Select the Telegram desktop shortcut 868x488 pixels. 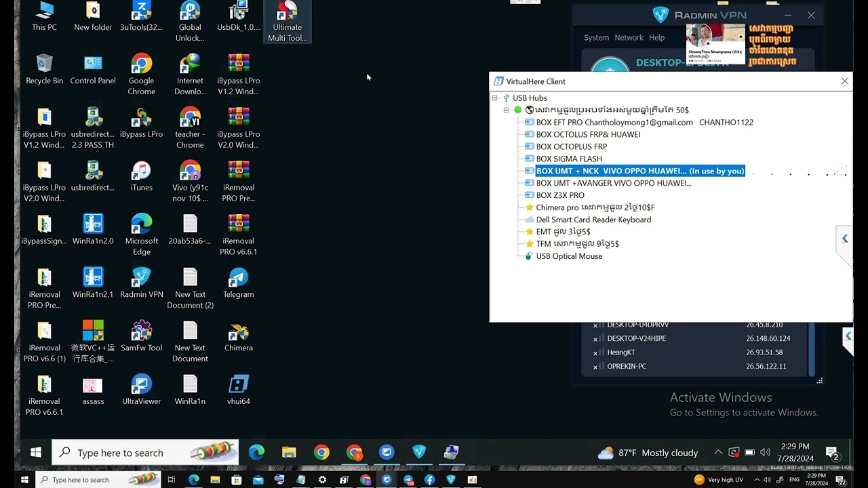pyautogui.click(x=239, y=283)
